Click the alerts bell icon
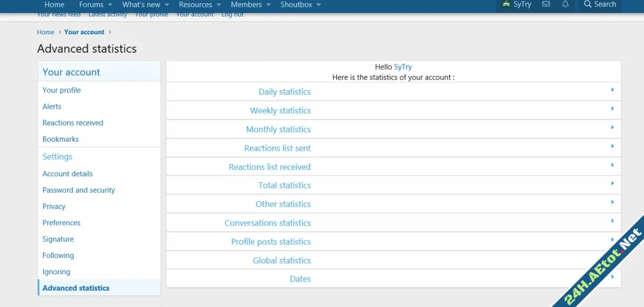 click(565, 4)
